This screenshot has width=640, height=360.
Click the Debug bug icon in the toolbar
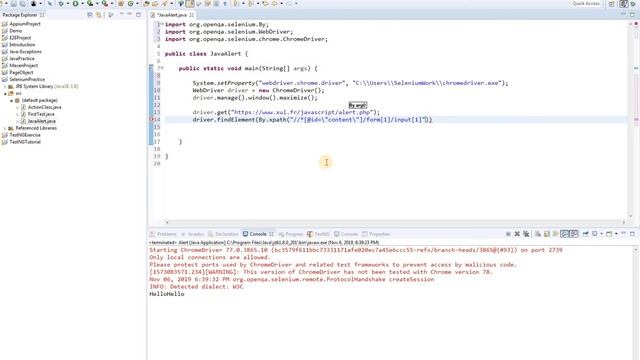(x=61, y=4)
